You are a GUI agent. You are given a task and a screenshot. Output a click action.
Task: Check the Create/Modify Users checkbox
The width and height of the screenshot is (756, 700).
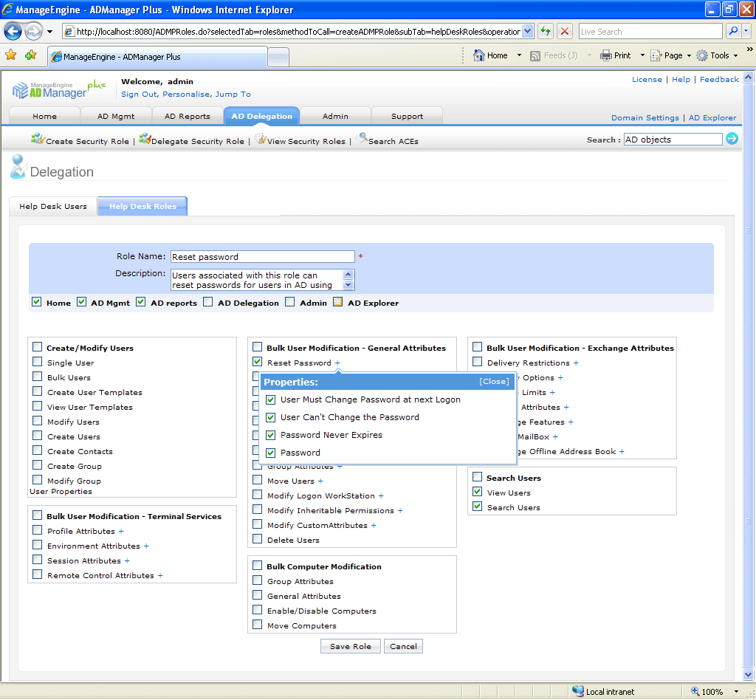37,346
